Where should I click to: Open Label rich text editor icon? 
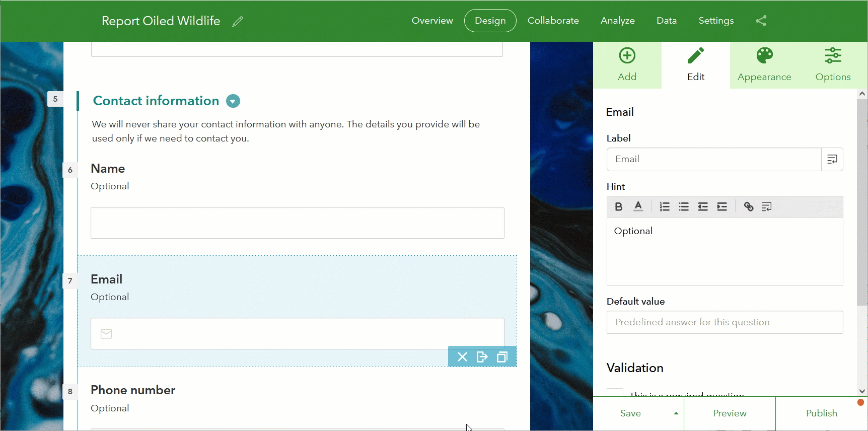(832, 159)
